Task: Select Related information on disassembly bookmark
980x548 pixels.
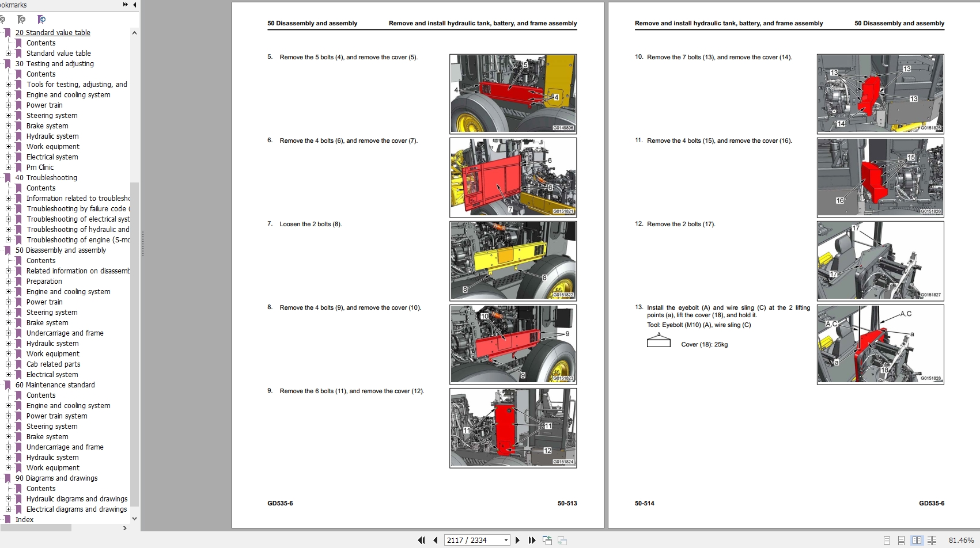Action: [x=78, y=271]
